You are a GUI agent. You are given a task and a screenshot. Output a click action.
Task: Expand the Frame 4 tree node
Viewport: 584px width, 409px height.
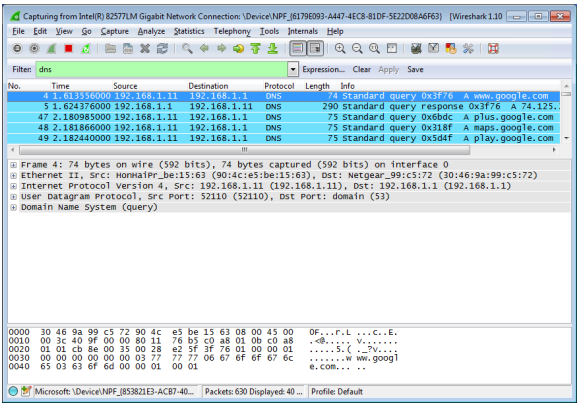click(x=13, y=165)
